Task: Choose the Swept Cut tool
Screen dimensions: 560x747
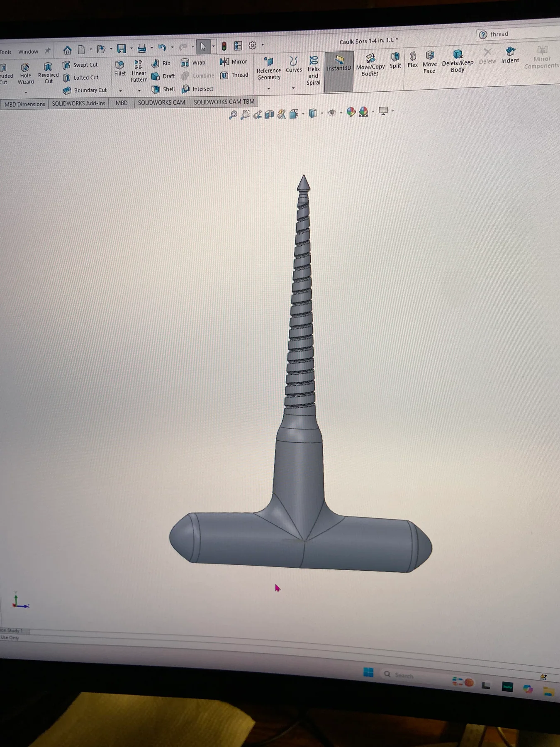Action: (80, 65)
